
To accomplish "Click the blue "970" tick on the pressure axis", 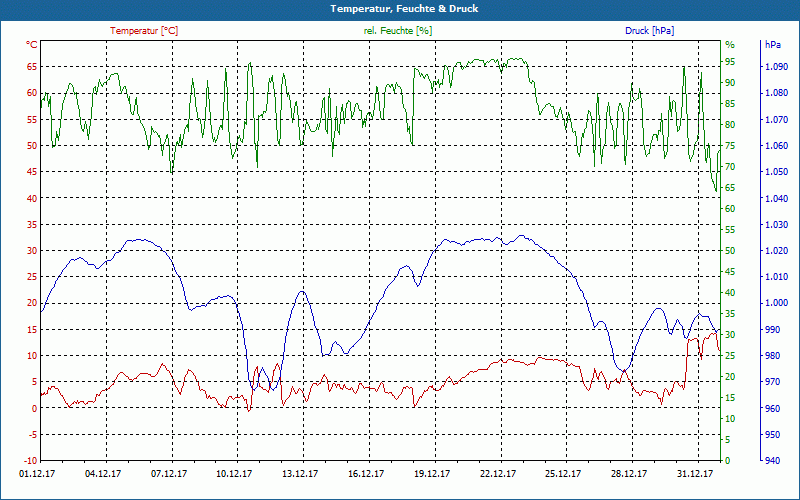I will [773, 382].
